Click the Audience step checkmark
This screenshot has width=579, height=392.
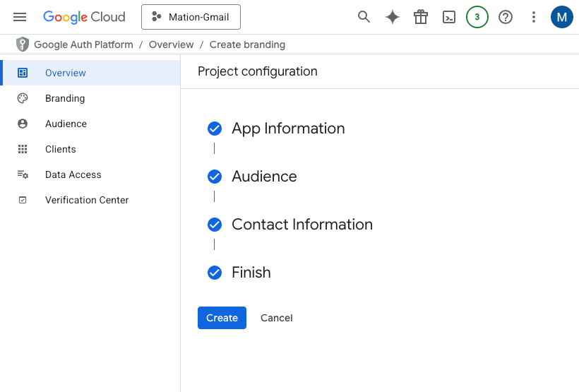click(x=215, y=177)
